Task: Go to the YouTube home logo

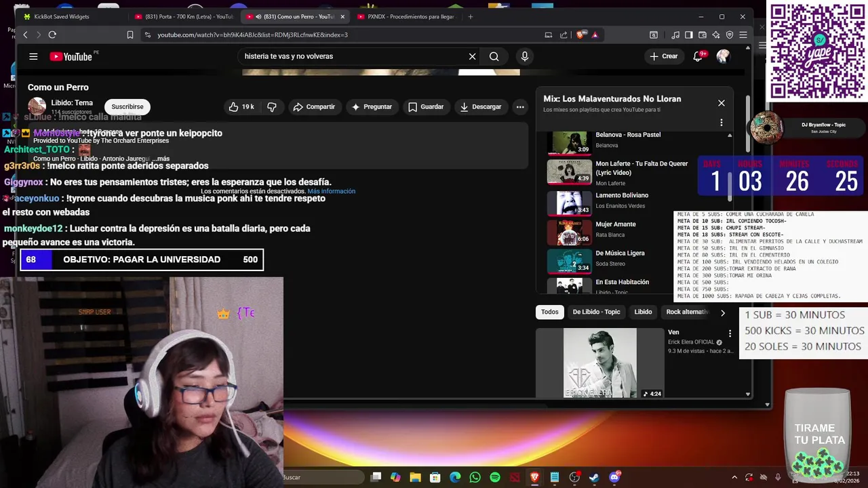Action: coord(71,56)
